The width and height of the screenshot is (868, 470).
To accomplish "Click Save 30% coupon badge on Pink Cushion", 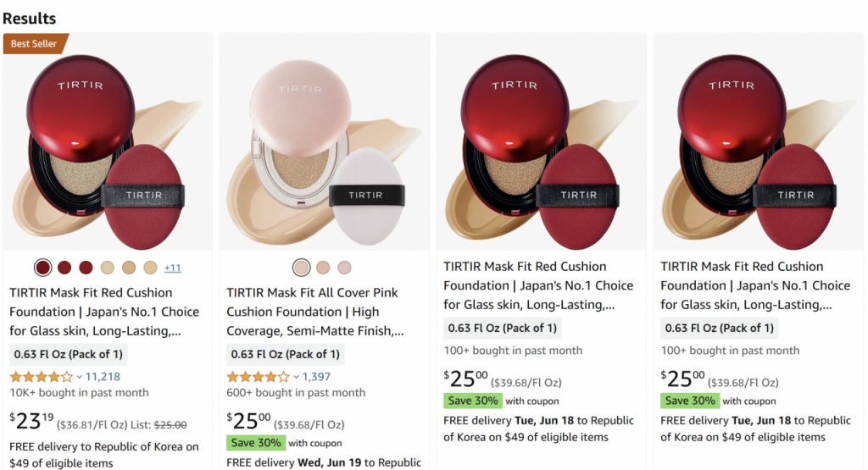I will click(255, 442).
